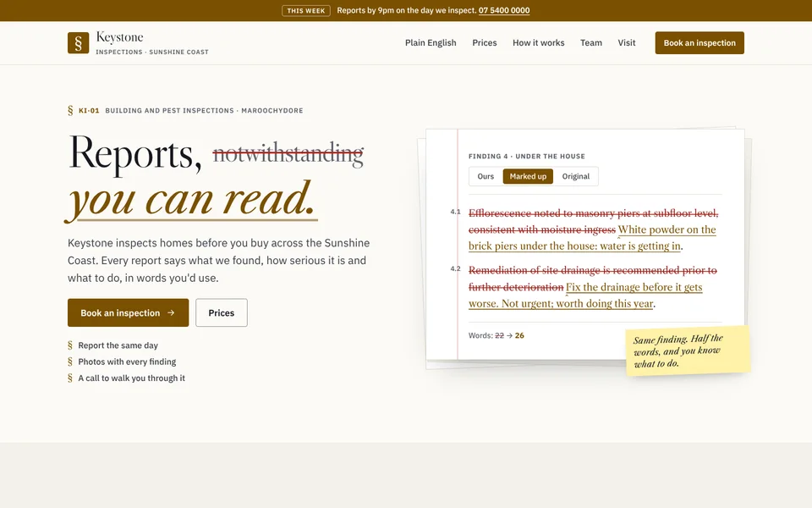
Task: Click finding number 4.1
Action: tap(455, 212)
